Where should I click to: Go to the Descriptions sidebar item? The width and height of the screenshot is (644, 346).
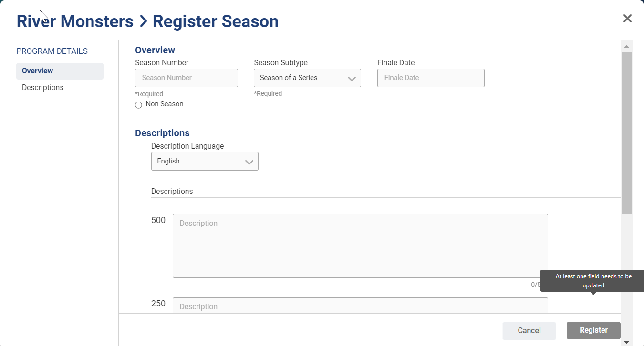click(x=43, y=88)
